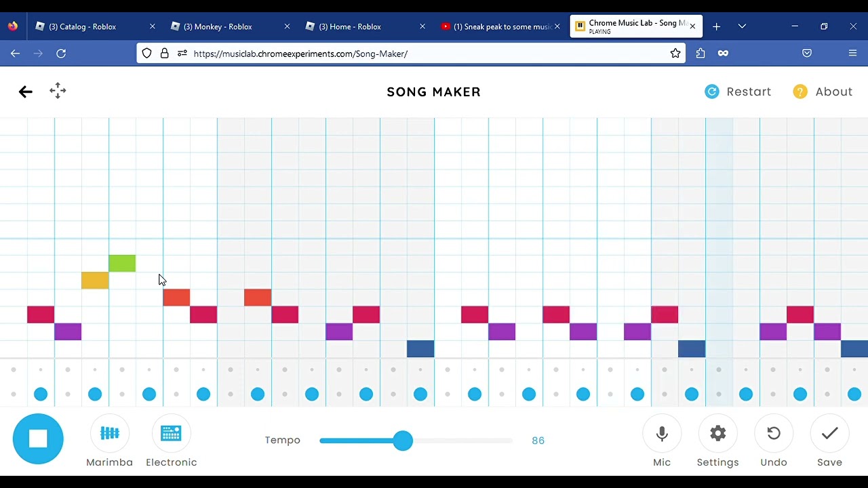Expand the list all tabs chevron
This screenshot has width=868, height=488.
[742, 26]
